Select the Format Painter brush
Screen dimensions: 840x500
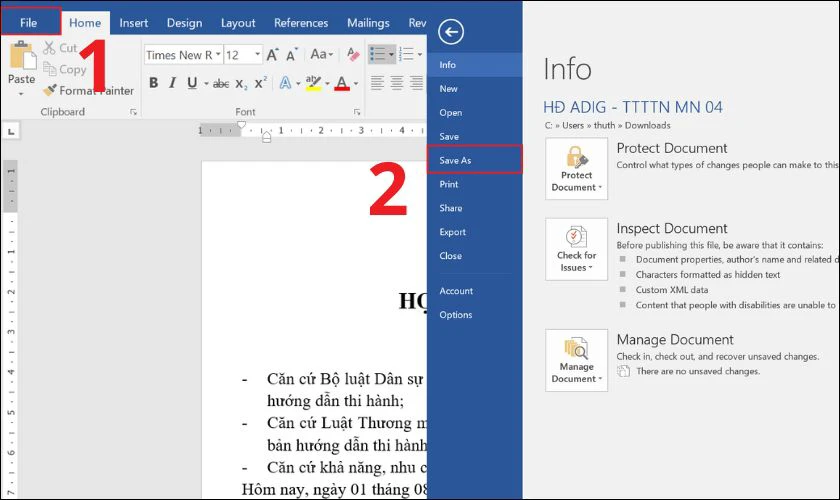coord(50,90)
